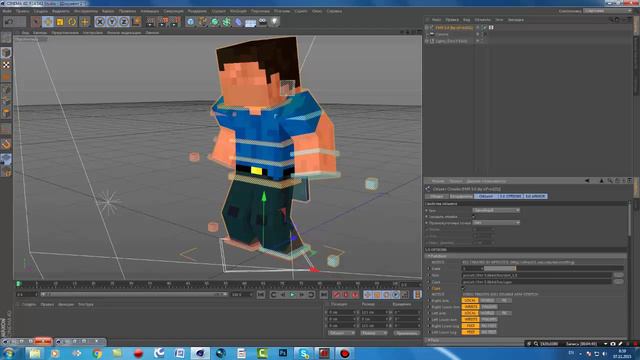This screenshot has width=640, height=360.
Task: Activate the Scale tool in top toolbar
Action: point(60,22)
